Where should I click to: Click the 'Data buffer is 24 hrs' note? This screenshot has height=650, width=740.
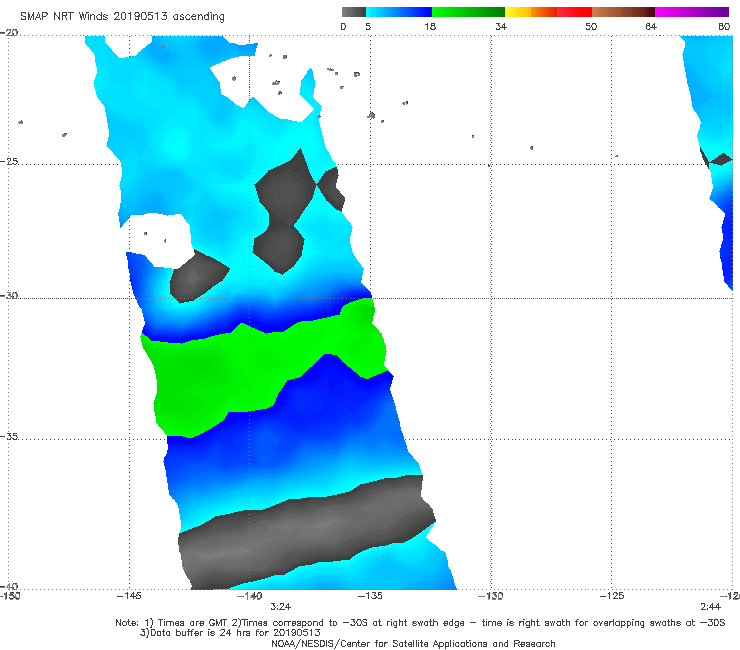[x=230, y=633]
